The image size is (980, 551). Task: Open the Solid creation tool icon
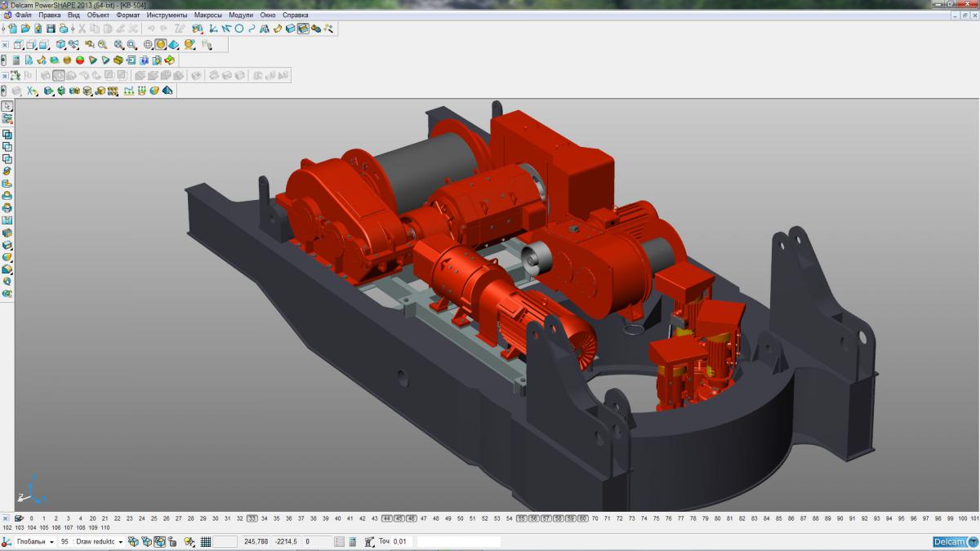tap(290, 28)
